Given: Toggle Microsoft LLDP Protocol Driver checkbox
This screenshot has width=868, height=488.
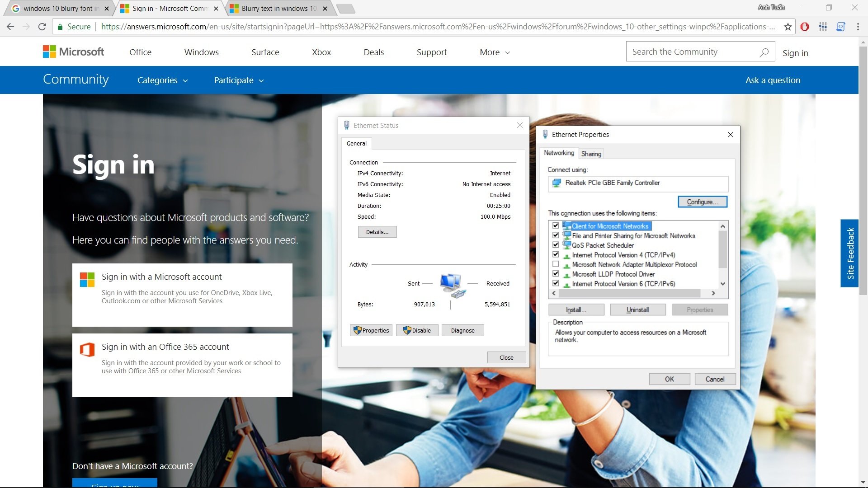Looking at the screenshot, I should (556, 273).
